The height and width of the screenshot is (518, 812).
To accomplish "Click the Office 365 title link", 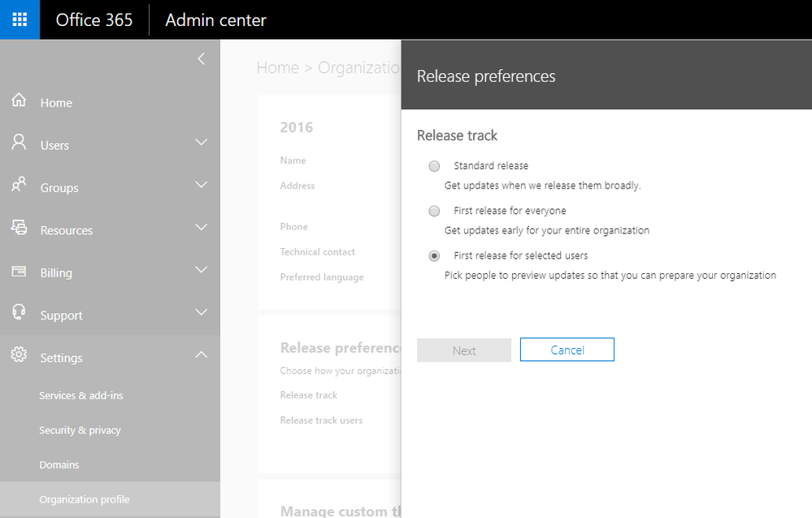I will (x=94, y=20).
